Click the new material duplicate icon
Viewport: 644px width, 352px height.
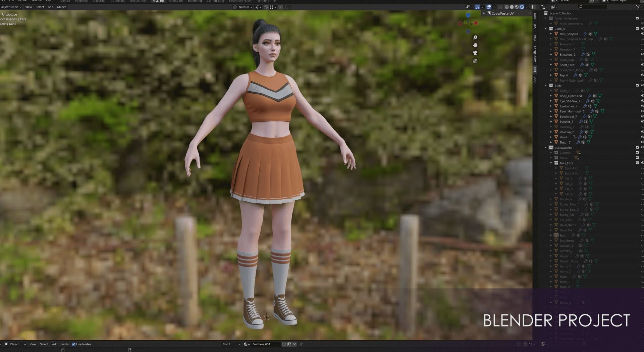point(289,344)
